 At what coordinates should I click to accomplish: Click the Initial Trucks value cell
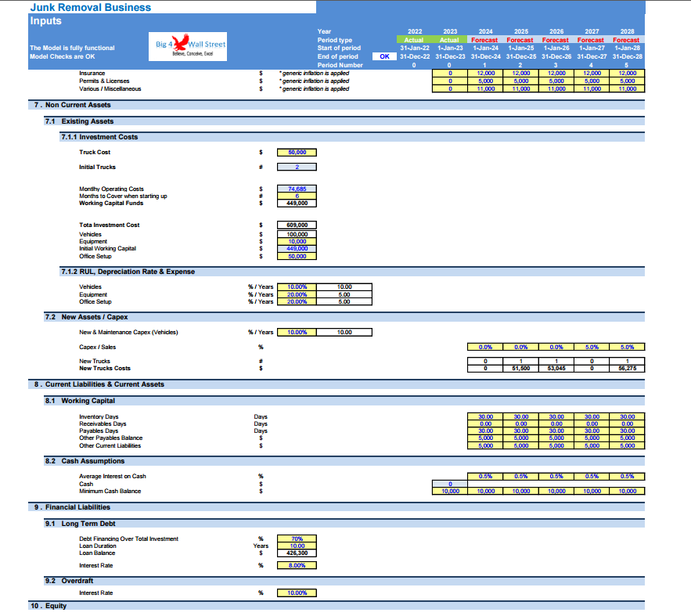click(x=297, y=167)
